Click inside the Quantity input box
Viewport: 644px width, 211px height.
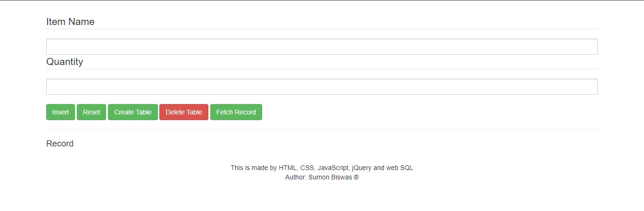[x=322, y=87]
